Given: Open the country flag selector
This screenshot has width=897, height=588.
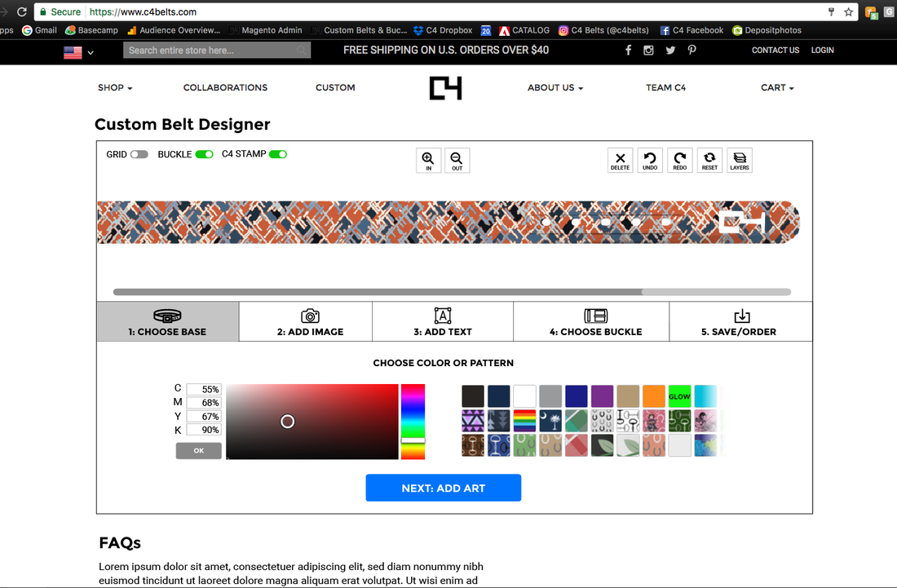Looking at the screenshot, I should click(x=78, y=52).
